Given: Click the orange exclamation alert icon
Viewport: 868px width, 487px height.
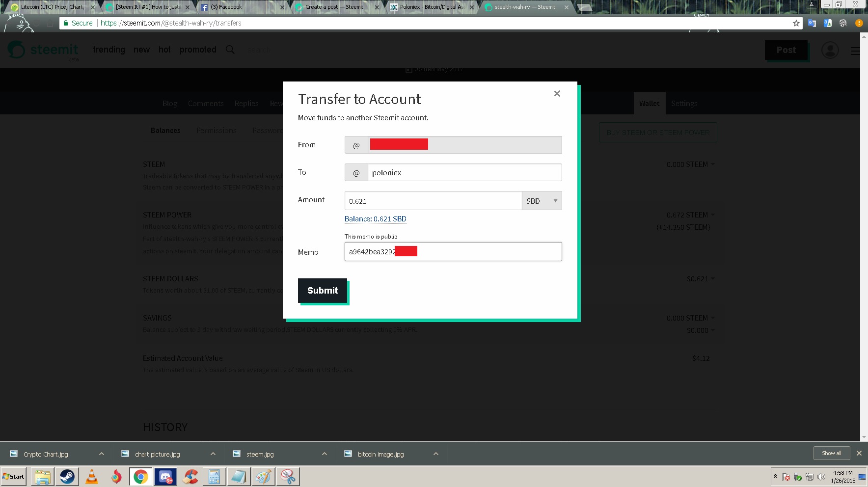Looking at the screenshot, I should click(x=859, y=23).
